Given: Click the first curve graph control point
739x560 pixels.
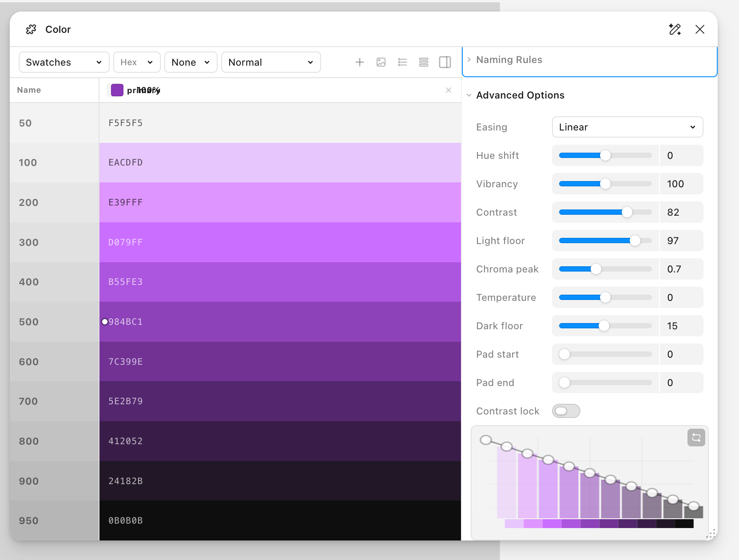Looking at the screenshot, I should (x=486, y=440).
